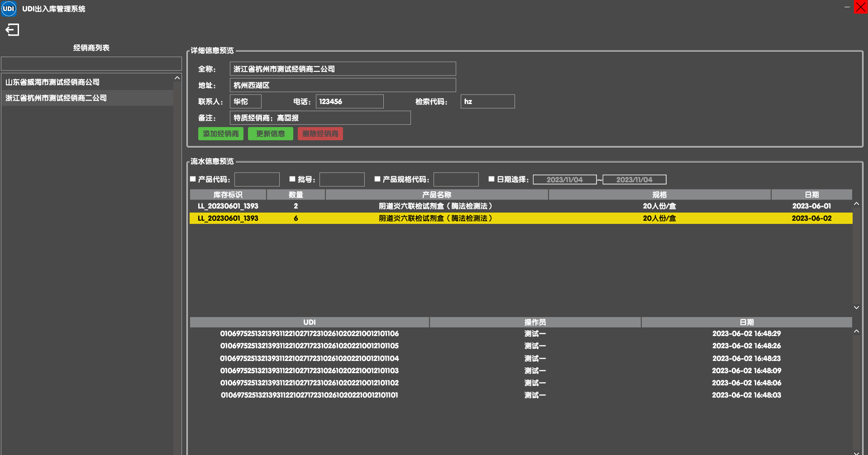
Task: Sort by 库存标识 column header
Action: [228, 194]
